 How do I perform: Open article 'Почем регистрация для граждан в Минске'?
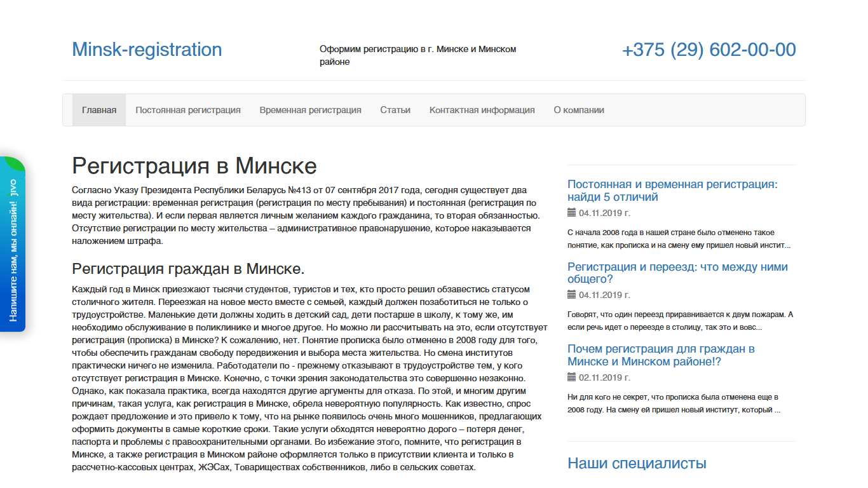pos(661,355)
